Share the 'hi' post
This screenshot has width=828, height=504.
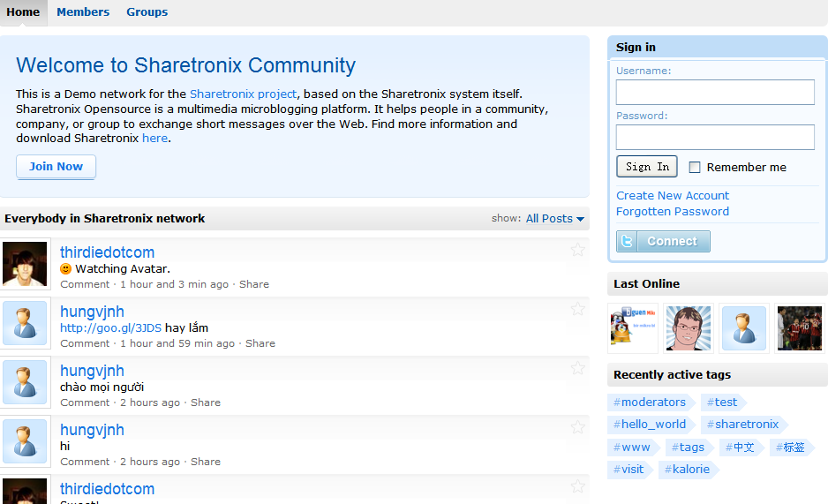206,462
